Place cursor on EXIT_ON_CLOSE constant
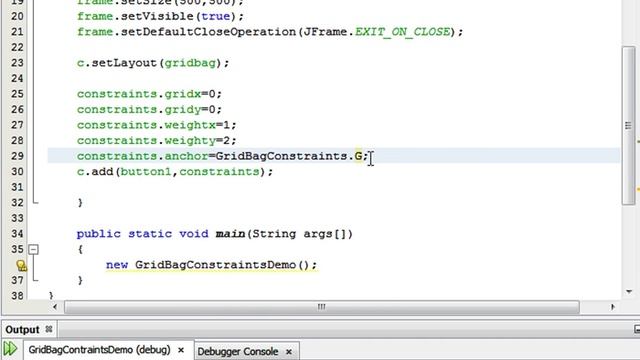640x360 pixels. tap(402, 32)
